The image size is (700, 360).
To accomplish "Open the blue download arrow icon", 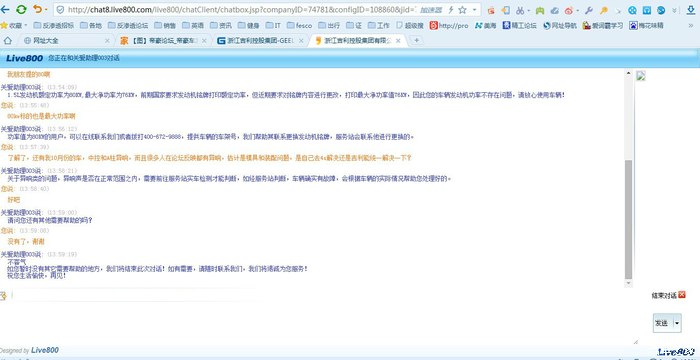I will (691, 10).
